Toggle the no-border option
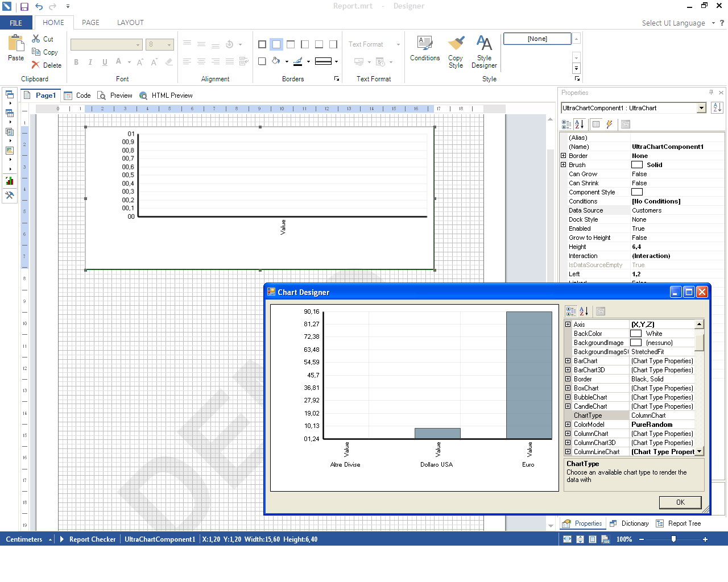The width and height of the screenshot is (728, 582). pos(276,44)
